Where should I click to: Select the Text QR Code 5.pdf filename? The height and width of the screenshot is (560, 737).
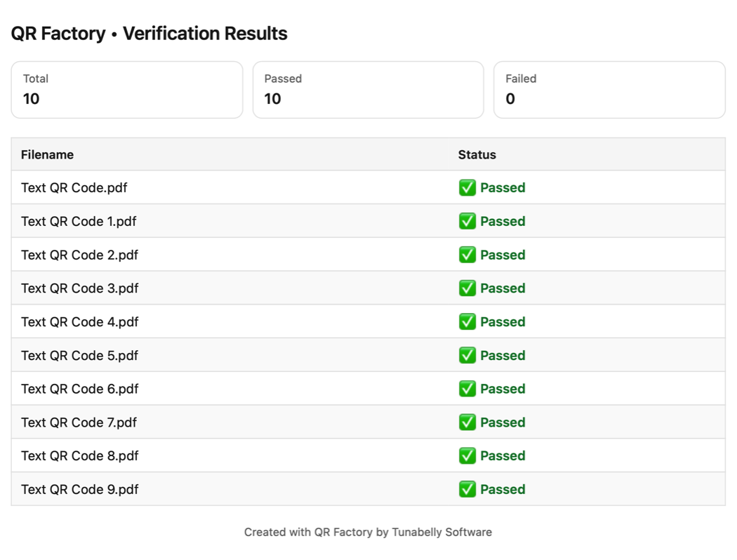[80, 356]
